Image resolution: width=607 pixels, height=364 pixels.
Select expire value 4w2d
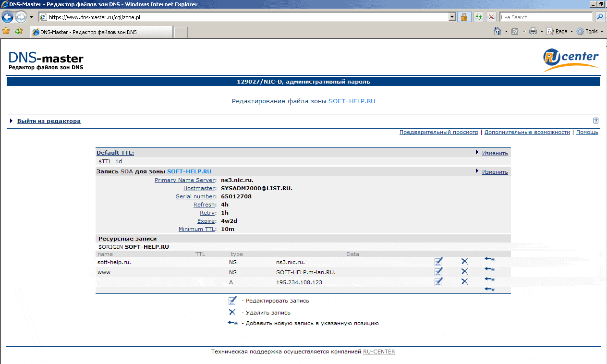coord(229,221)
